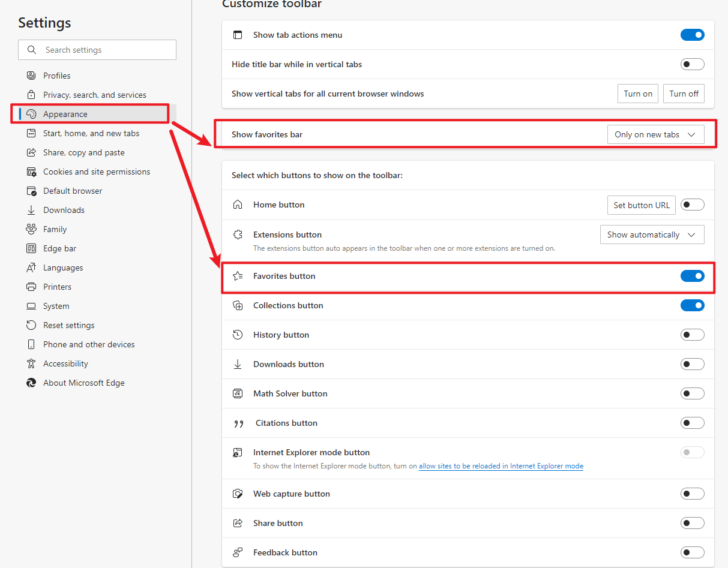The image size is (728, 568).
Task: Click the Home button house icon
Action: [238, 205]
